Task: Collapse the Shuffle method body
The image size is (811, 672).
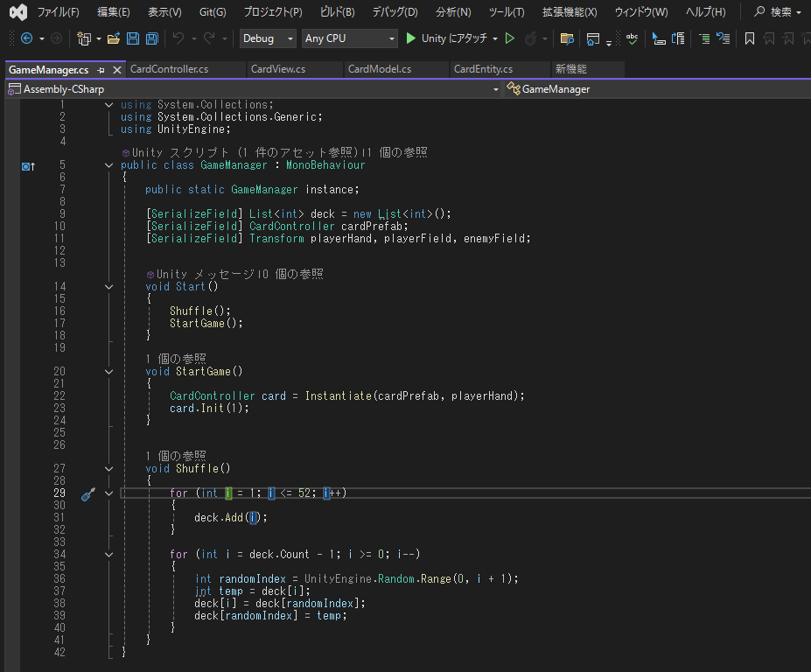Action: (108, 468)
